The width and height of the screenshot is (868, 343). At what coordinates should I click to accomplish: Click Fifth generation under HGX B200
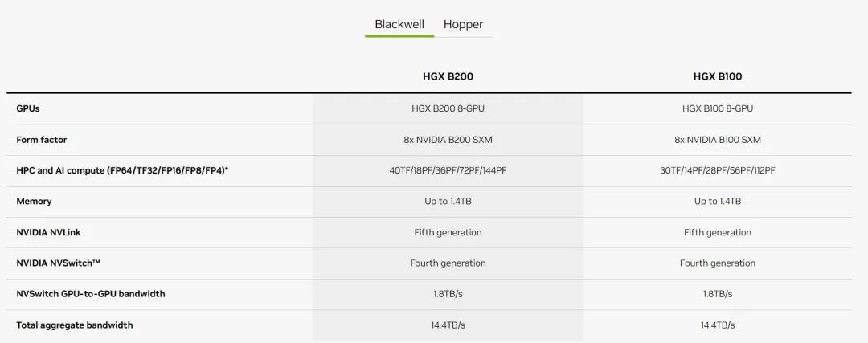(x=448, y=232)
